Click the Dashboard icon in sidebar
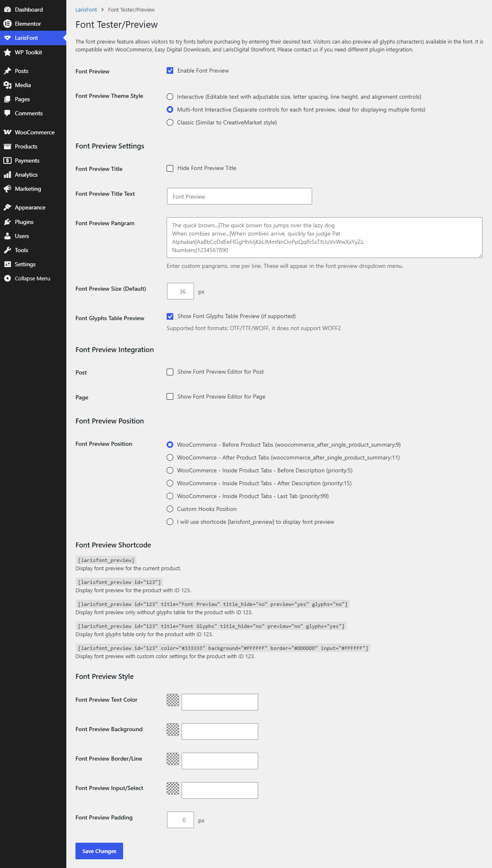492x868 pixels. click(7, 10)
